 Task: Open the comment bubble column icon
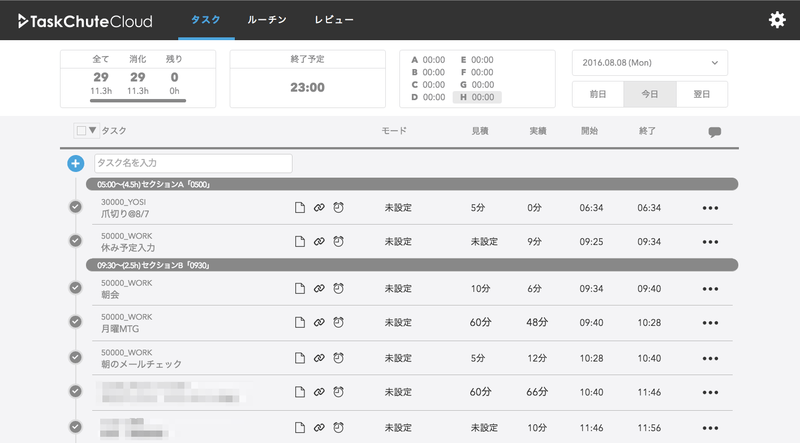tap(714, 132)
